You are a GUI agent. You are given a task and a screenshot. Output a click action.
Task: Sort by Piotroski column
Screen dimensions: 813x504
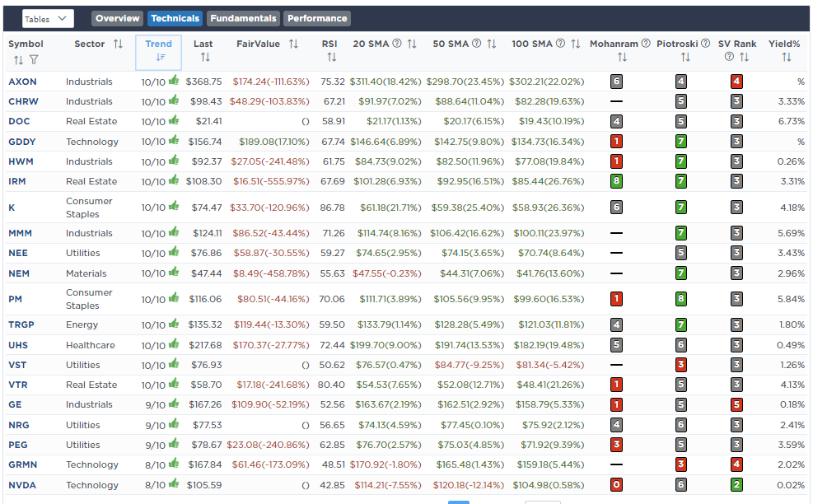pos(685,57)
